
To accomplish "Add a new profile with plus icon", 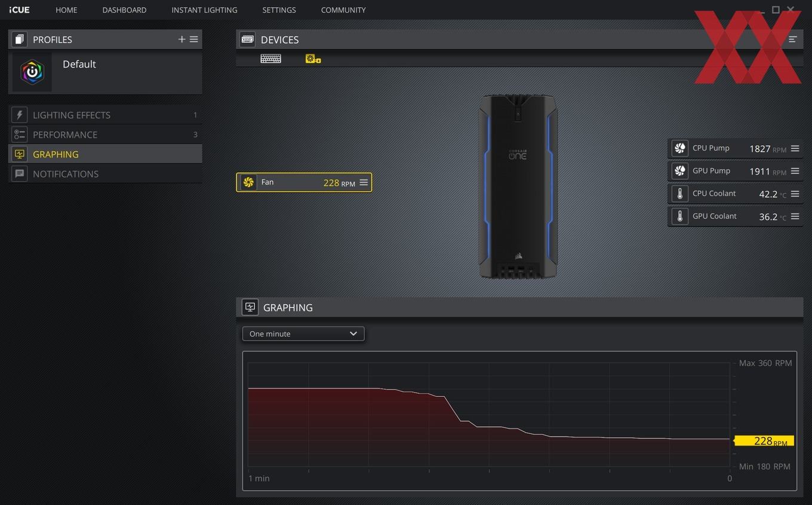I will pyautogui.click(x=182, y=39).
